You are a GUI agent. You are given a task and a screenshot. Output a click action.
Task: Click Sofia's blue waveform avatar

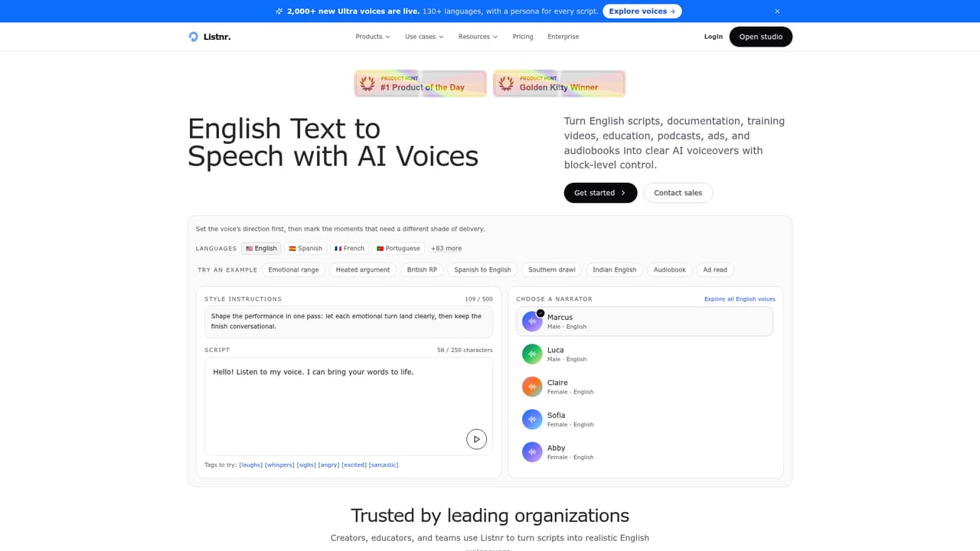[532, 419]
